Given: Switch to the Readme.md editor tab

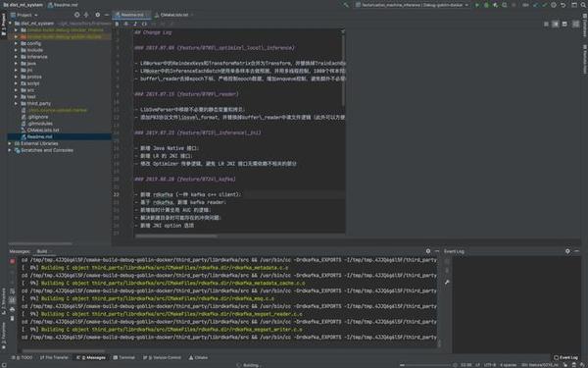Looking at the screenshot, I should click(x=131, y=15).
